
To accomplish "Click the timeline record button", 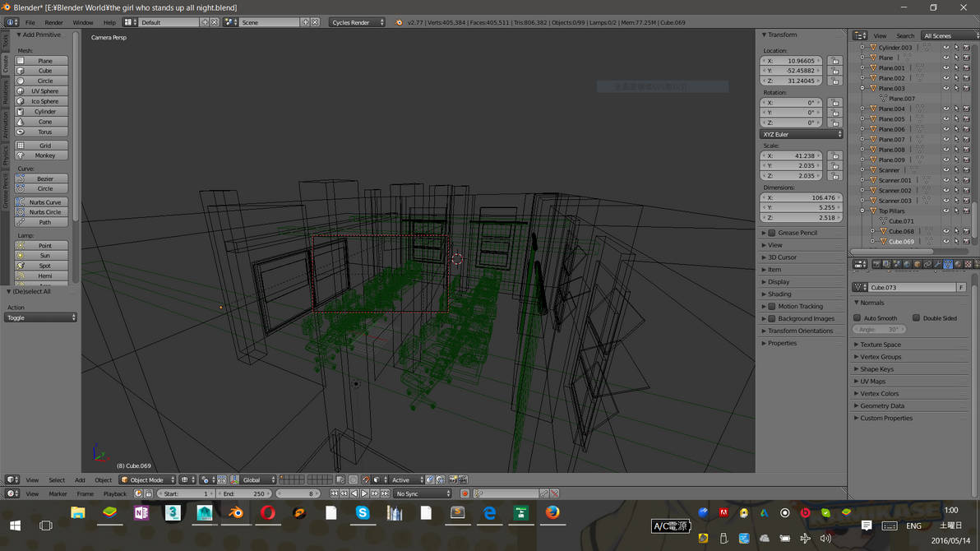I will pos(465,493).
